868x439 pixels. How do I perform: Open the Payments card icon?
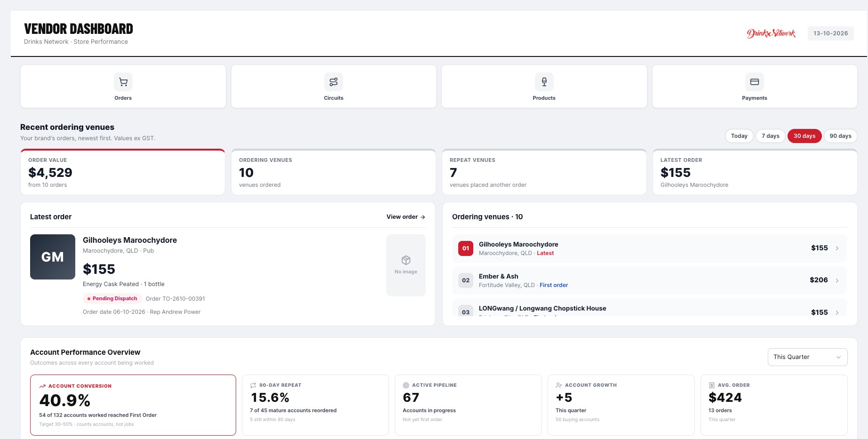pyautogui.click(x=755, y=82)
